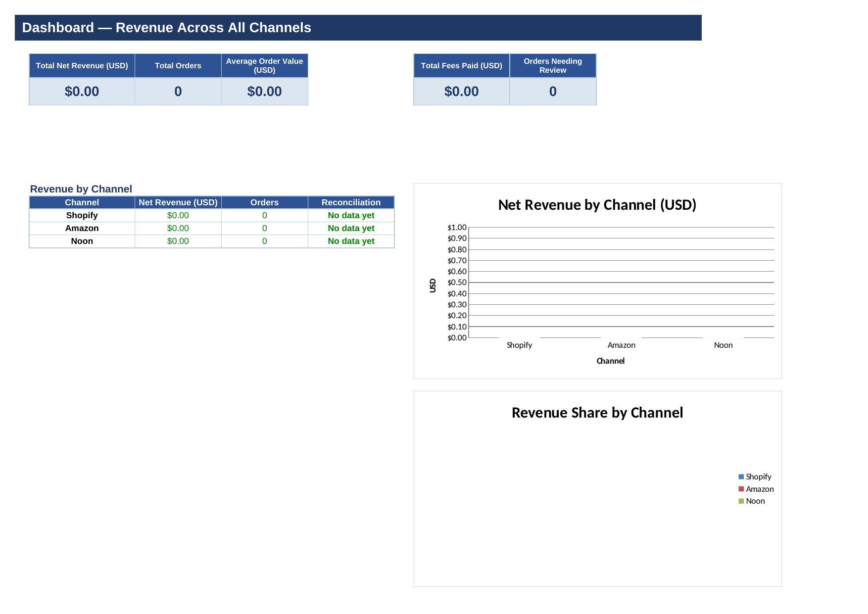Select the Revenue Share by Channel chart title
868x614 pixels.
pyautogui.click(x=597, y=413)
